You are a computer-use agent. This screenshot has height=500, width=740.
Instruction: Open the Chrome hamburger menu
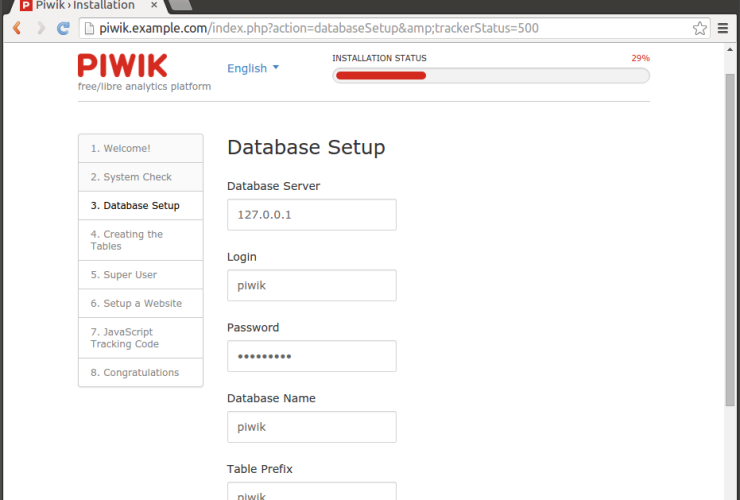[x=723, y=28]
